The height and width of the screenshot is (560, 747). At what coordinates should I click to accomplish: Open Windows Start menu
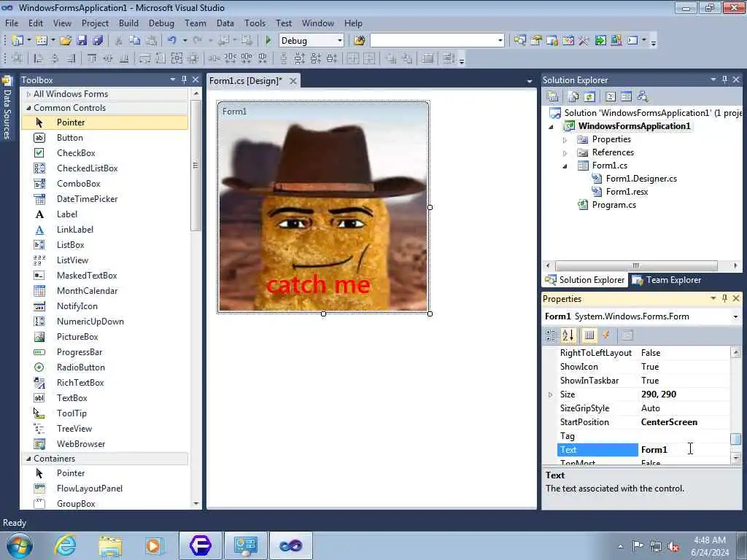coord(20,545)
